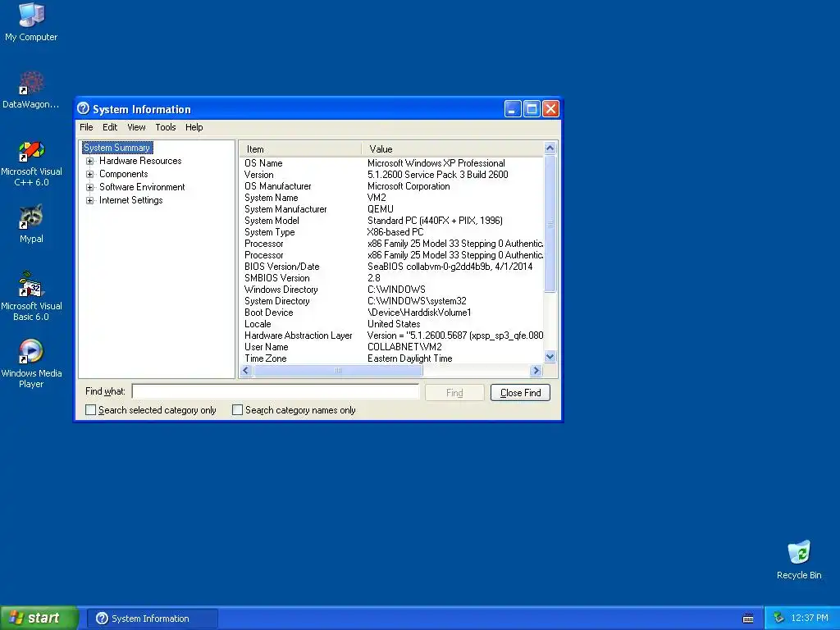
Task: Select System Summary tree node
Action: point(117,148)
